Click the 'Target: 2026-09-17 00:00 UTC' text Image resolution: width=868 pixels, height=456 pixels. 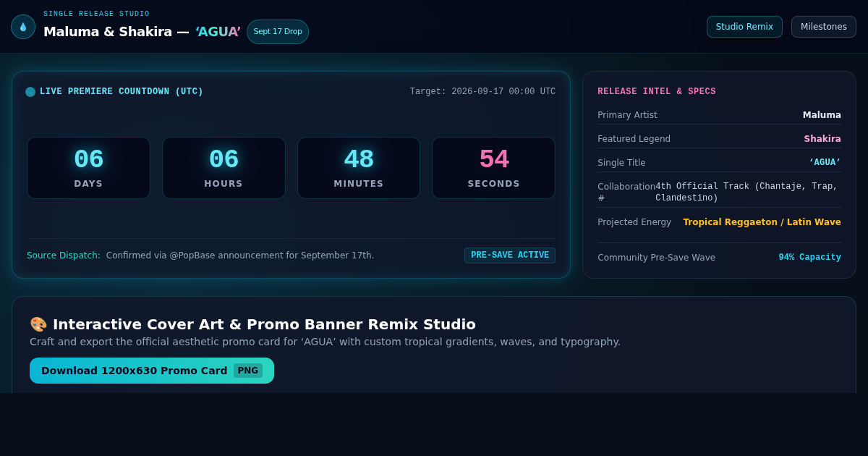pos(482,92)
